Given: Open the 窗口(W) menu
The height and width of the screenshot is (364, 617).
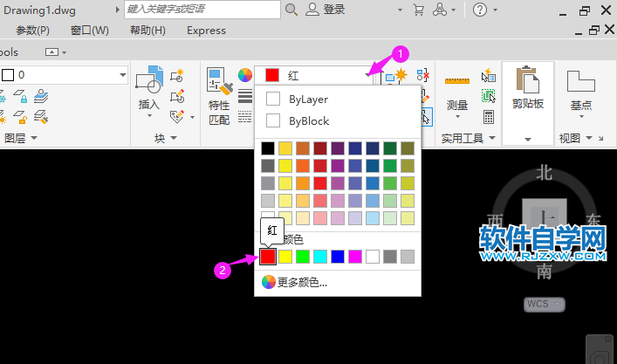Looking at the screenshot, I should (x=90, y=31).
